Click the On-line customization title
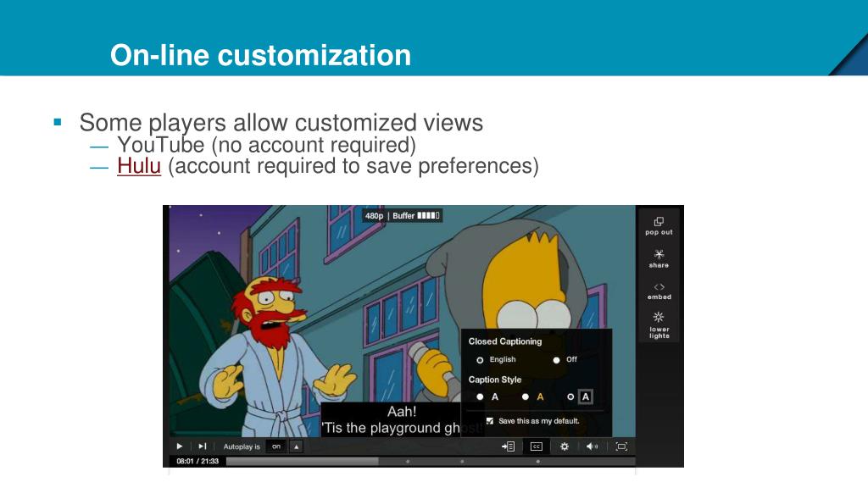 click(x=261, y=55)
